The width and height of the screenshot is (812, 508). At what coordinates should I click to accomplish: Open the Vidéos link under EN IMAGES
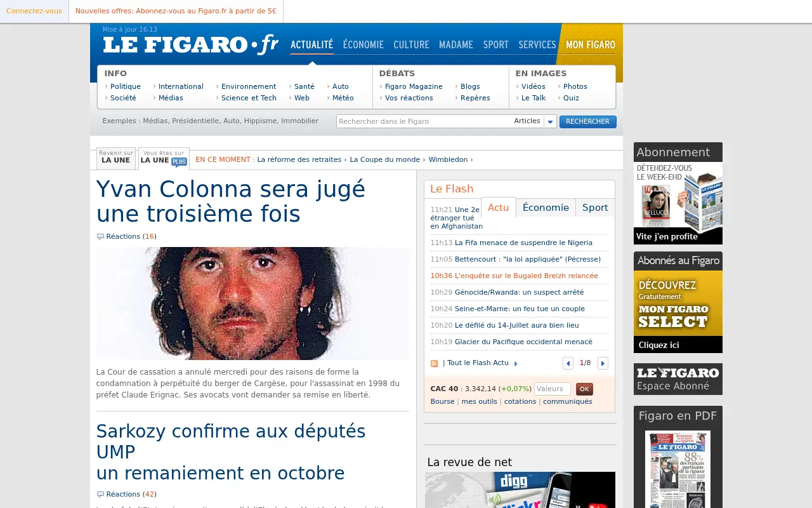(534, 87)
